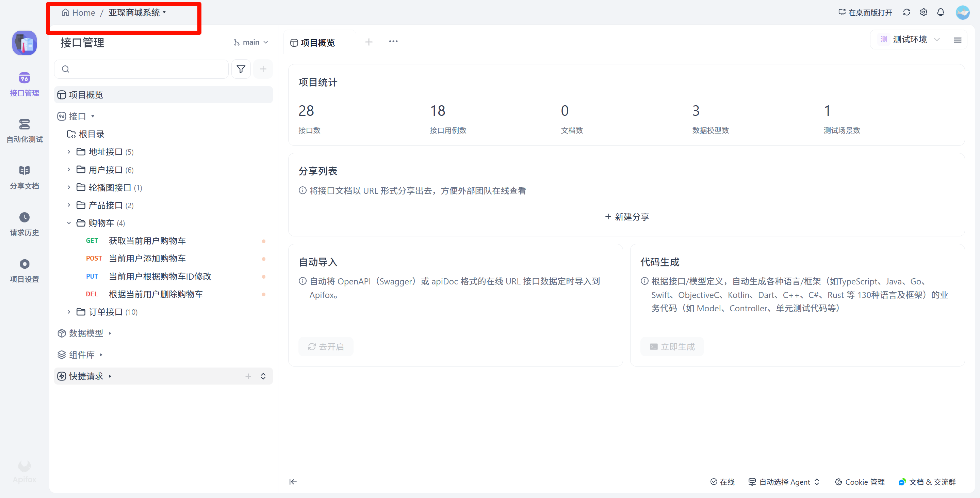Collapse the 购物车 folder
This screenshot has height=498, width=980.
click(x=69, y=223)
